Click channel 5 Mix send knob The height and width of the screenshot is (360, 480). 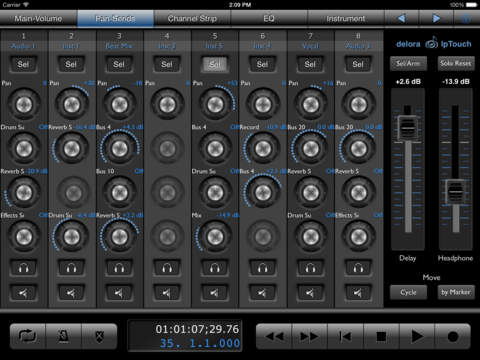point(215,237)
